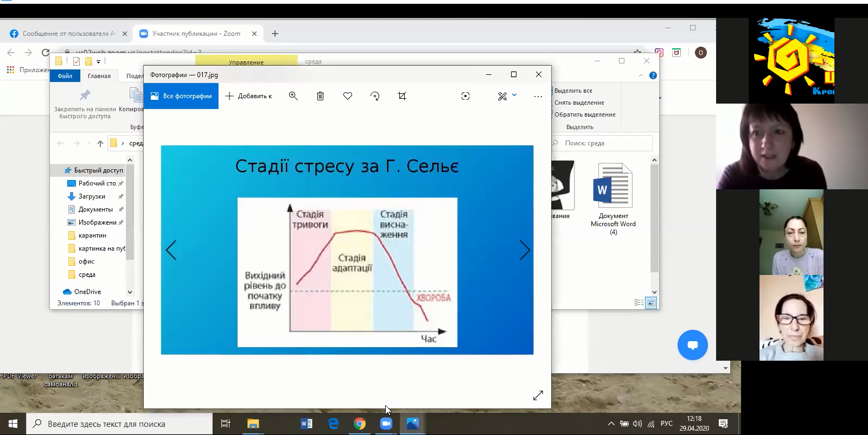The image size is (868, 435).
Task: Expand the Explorer ribbon chevron
Action: [x=641, y=75]
